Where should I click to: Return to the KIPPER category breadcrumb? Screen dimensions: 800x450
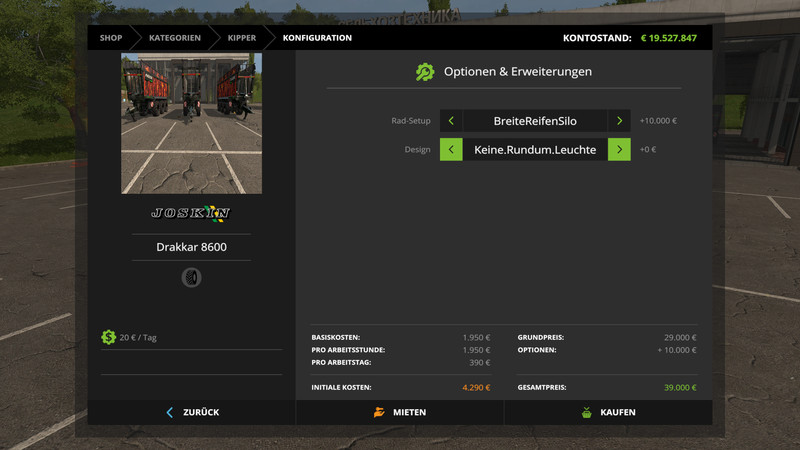pos(241,38)
